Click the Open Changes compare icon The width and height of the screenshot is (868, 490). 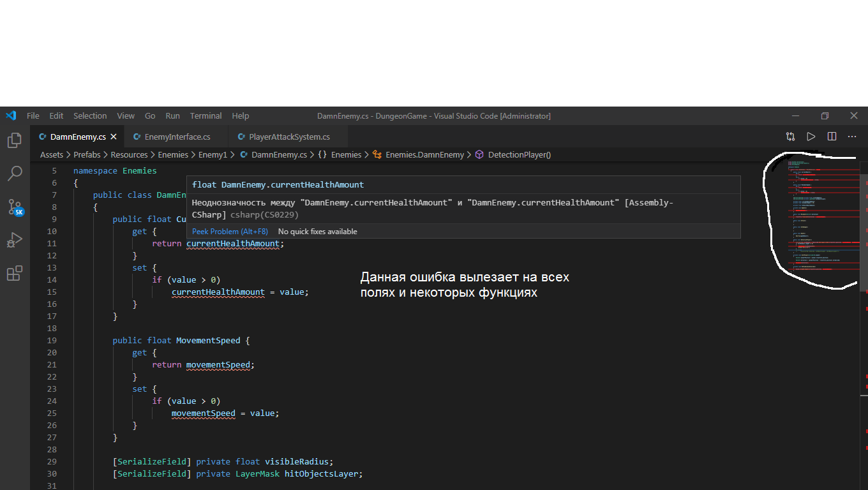tap(791, 137)
